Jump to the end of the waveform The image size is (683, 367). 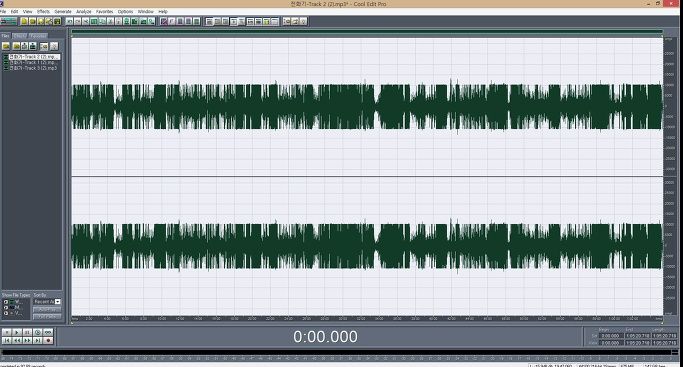(x=38, y=340)
